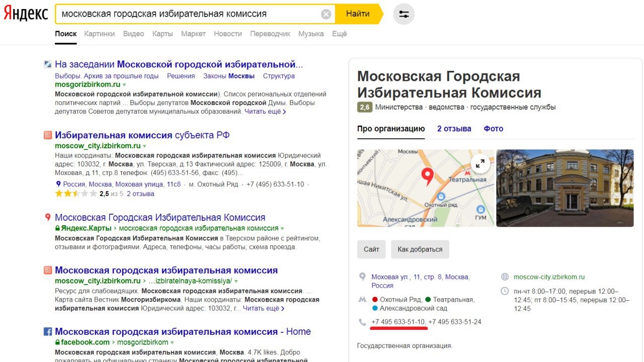This screenshot has width=644, height=362.
Task: Select the 'Про организацию' tab
Action: pos(391,129)
